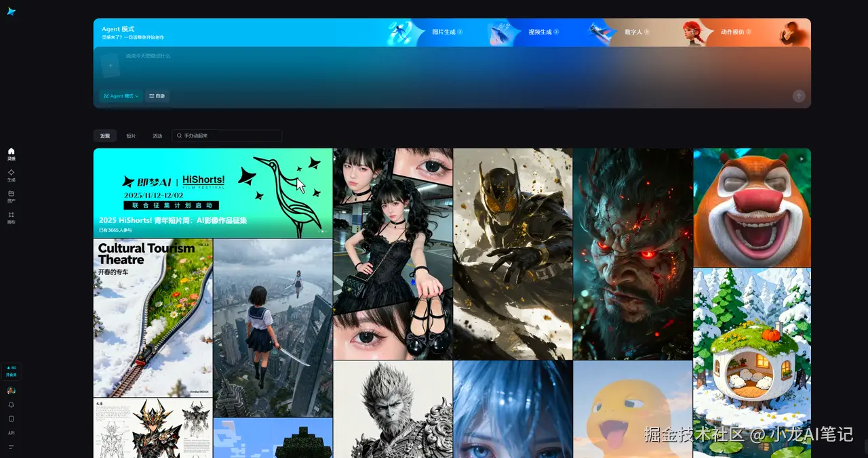The image size is (868, 458).
Task: Open the pixel block sky image
Action: point(273,438)
